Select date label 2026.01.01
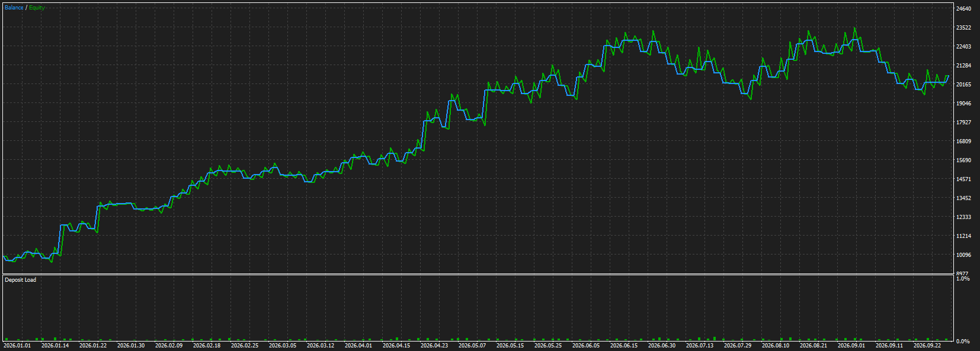The width and height of the screenshot is (980, 351). coord(17,346)
